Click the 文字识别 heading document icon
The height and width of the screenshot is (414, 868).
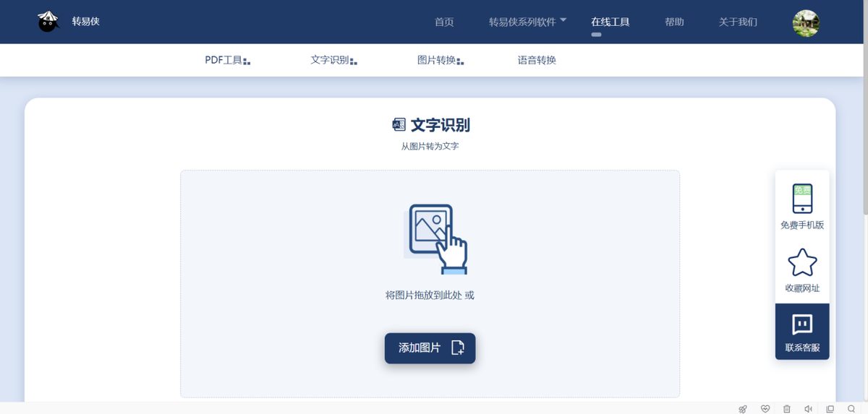point(399,125)
